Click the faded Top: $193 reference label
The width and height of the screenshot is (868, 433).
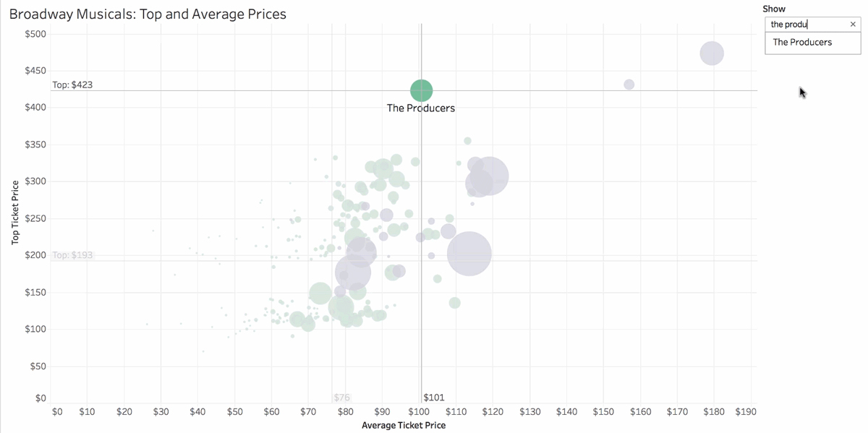pyautogui.click(x=72, y=255)
